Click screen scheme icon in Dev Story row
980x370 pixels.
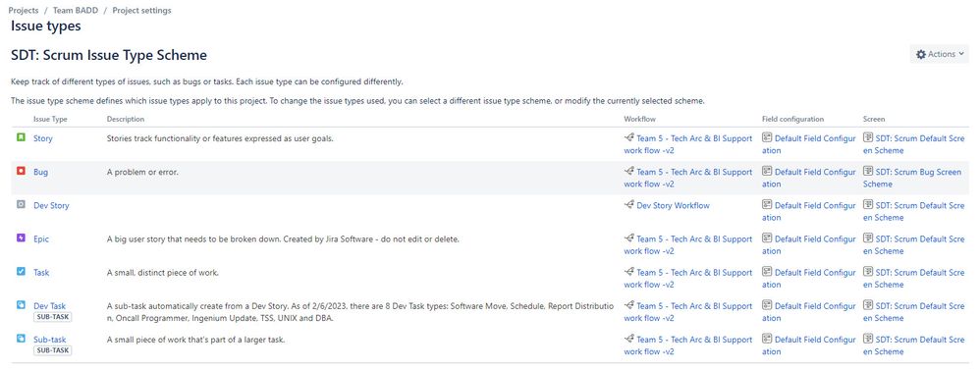coord(868,205)
